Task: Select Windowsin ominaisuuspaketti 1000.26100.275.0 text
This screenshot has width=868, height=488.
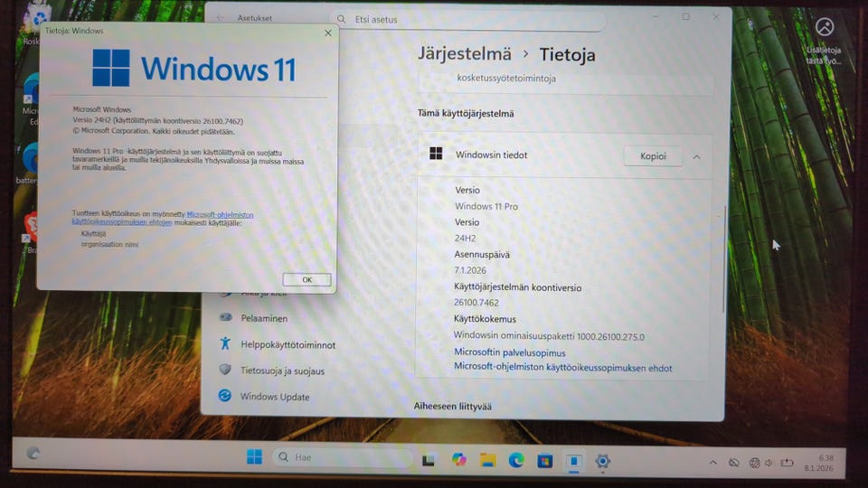Action: pos(549,336)
